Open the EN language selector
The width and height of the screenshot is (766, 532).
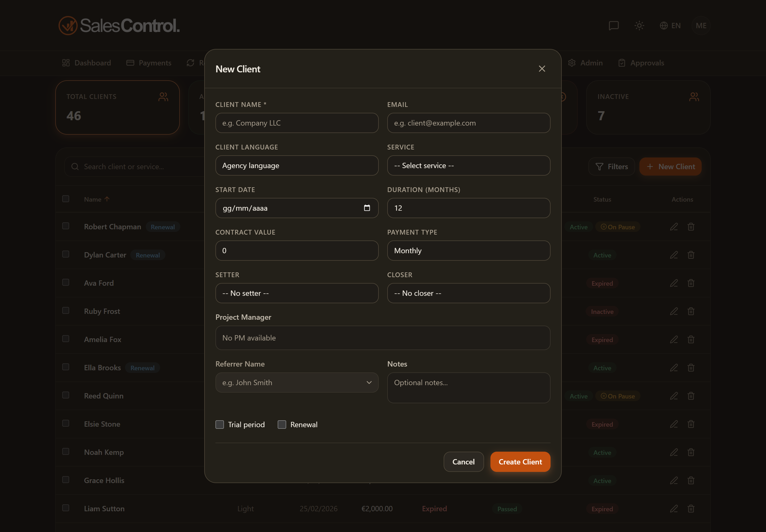pos(670,26)
